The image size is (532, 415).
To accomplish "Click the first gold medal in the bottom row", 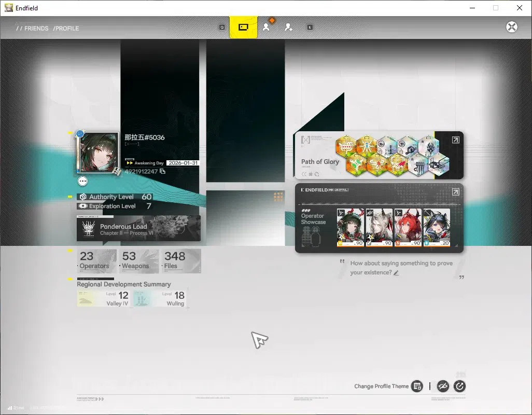I will [356, 164].
